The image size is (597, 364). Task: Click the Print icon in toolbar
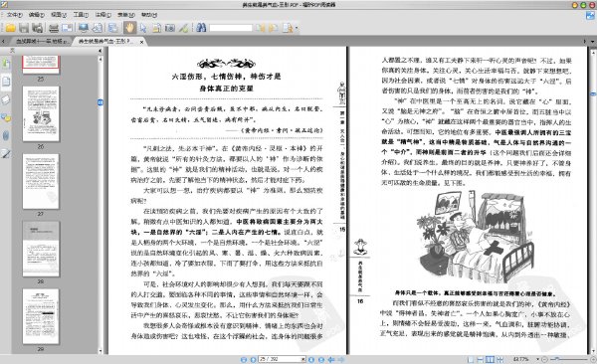click(x=54, y=28)
